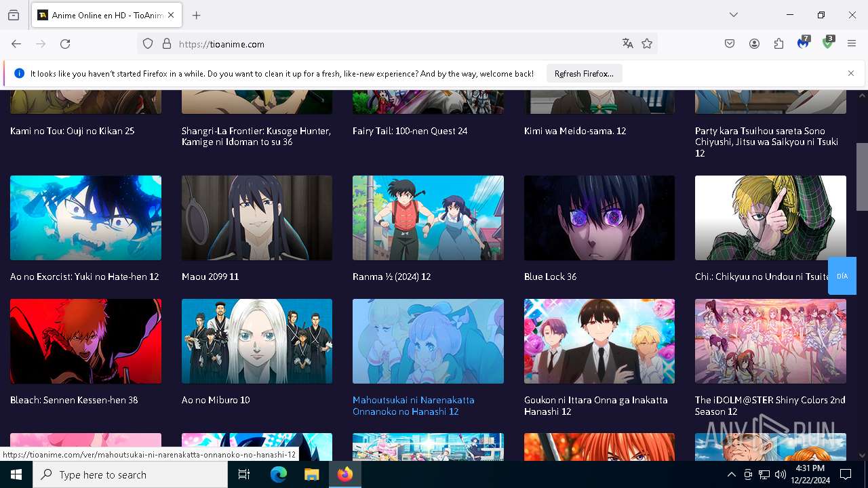This screenshot has width=868, height=488.
Task: Go forward one page
Action: pos(41,44)
